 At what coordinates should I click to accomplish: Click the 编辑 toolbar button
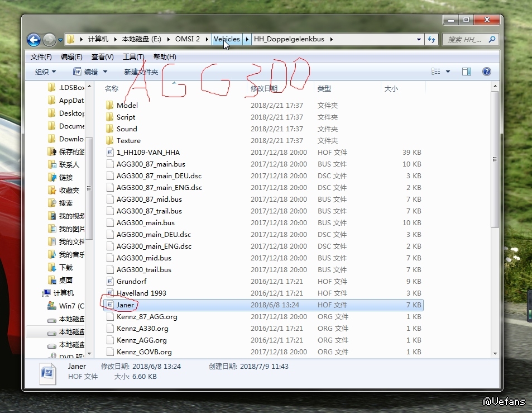tap(85, 72)
